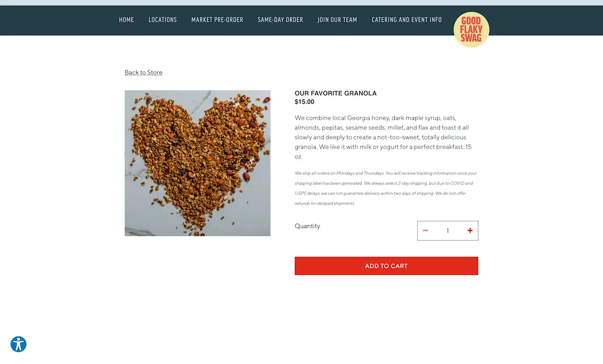Open Catering and Event Info
Screen dimensions: 603x364
click(407, 20)
